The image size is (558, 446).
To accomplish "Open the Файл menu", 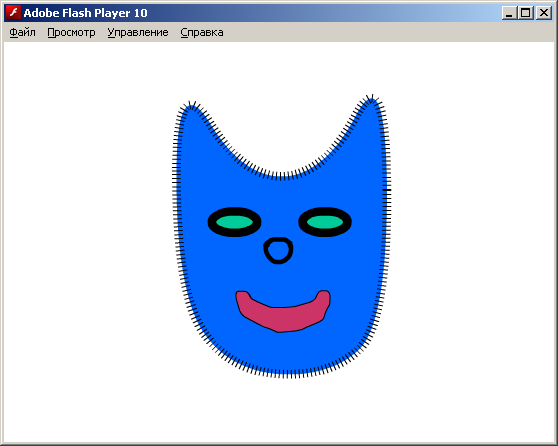I will 22,32.
